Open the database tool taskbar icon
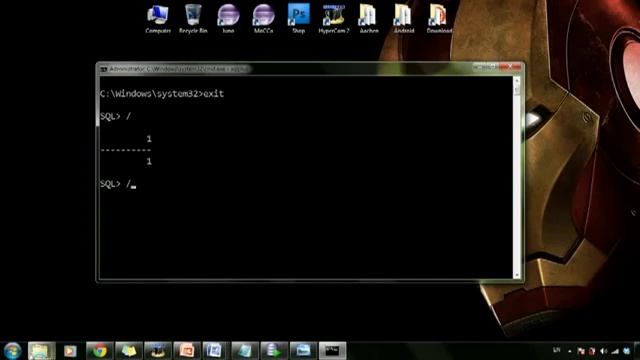This screenshot has width=640, height=360. click(274, 351)
